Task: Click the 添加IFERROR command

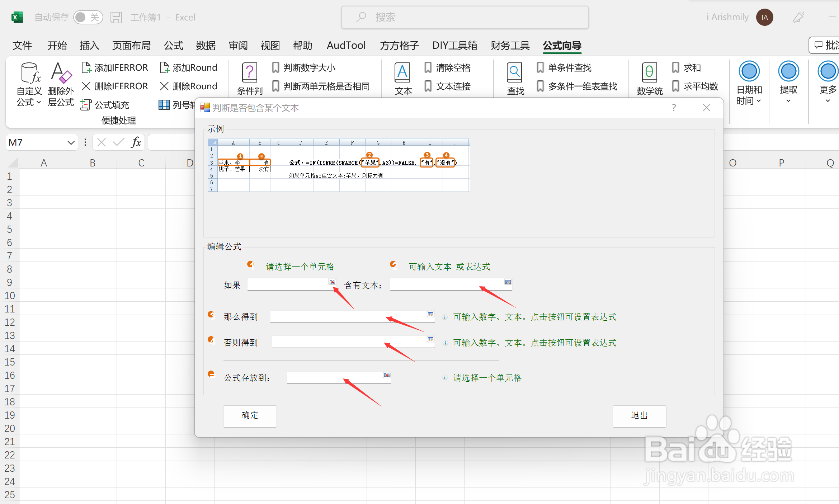Action: coord(115,67)
